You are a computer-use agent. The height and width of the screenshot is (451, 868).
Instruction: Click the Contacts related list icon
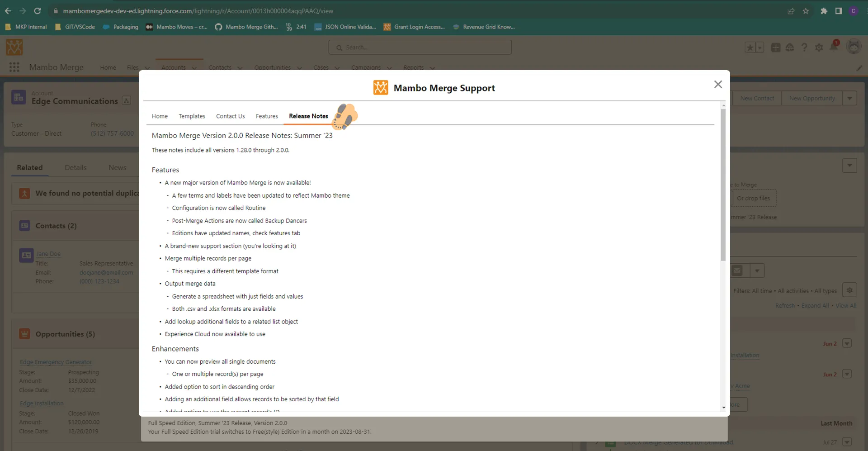24,225
